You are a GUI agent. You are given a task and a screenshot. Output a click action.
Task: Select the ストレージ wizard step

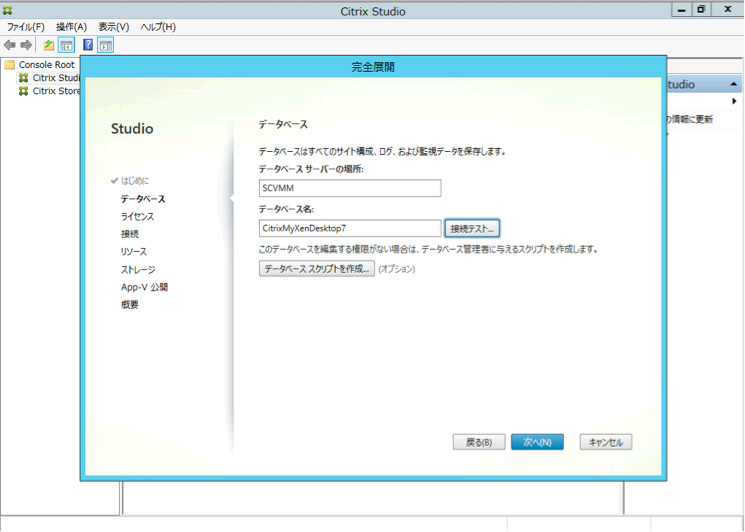(x=138, y=270)
